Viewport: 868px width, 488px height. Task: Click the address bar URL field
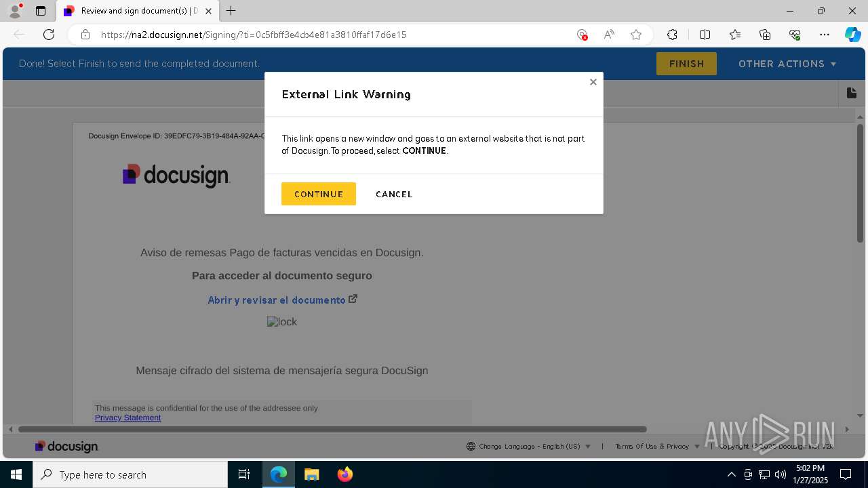[x=332, y=35]
